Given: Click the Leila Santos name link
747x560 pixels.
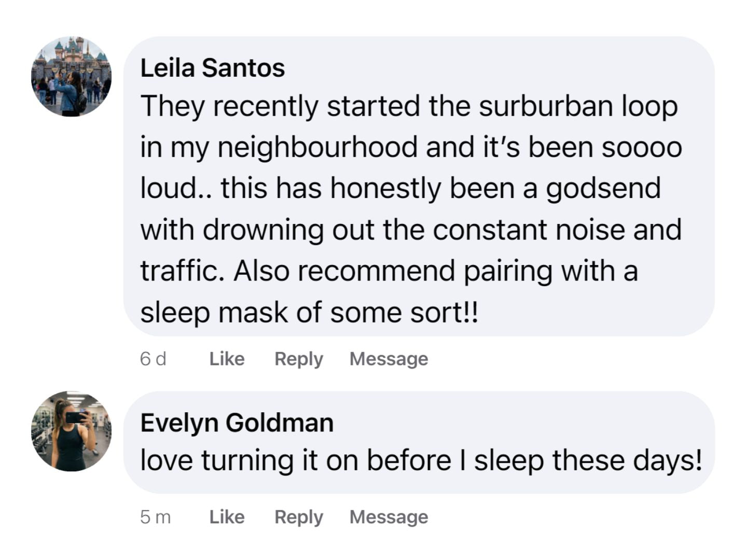Looking at the screenshot, I should point(212,68).
